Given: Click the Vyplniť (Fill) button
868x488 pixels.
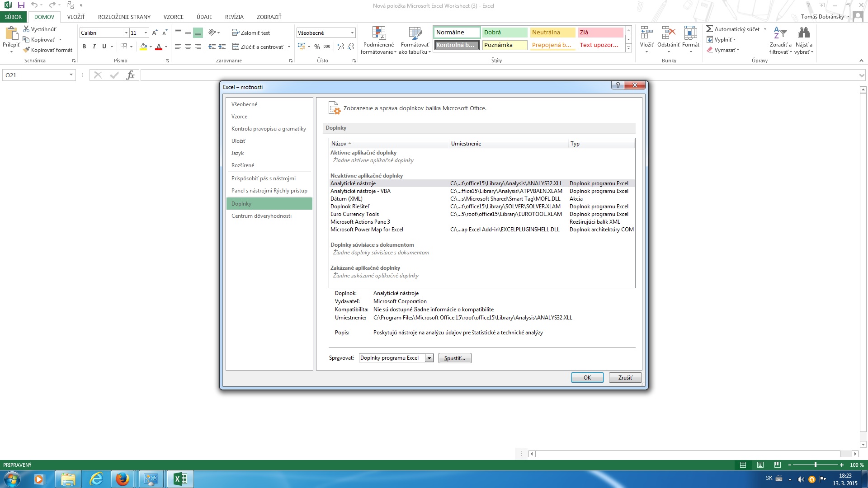Looking at the screenshot, I should point(722,39).
